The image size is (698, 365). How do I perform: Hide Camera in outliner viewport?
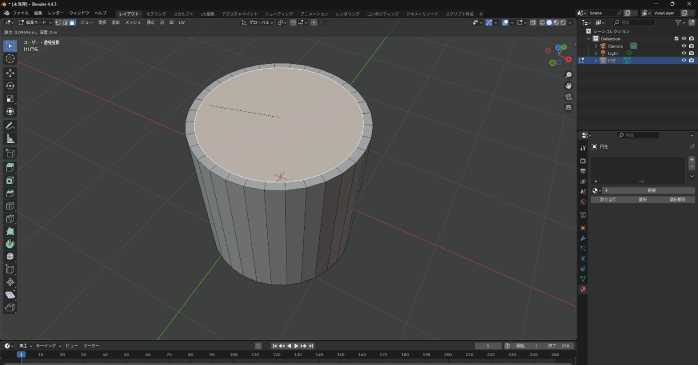(x=684, y=46)
